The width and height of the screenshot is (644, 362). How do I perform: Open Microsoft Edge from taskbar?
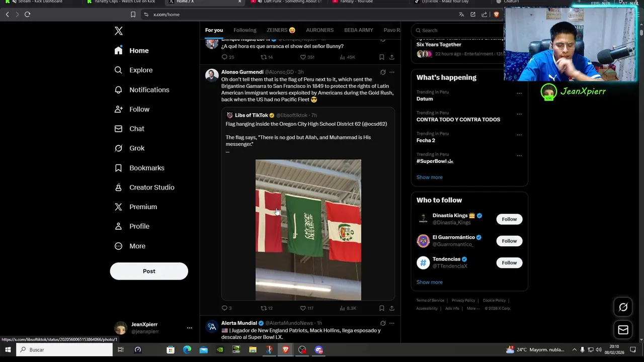point(187,350)
